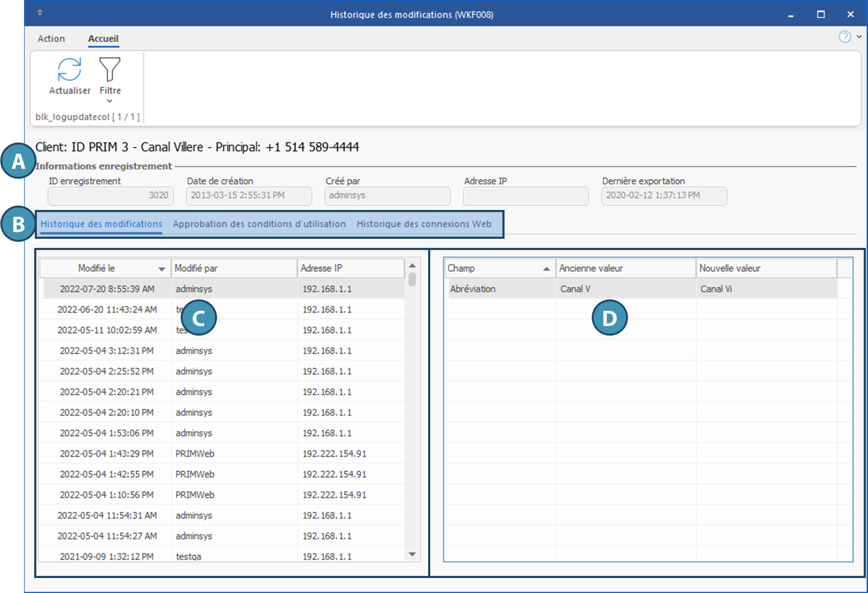The image size is (868, 593).
Task: Expand the chevron next to help icon
Action: coord(859,37)
